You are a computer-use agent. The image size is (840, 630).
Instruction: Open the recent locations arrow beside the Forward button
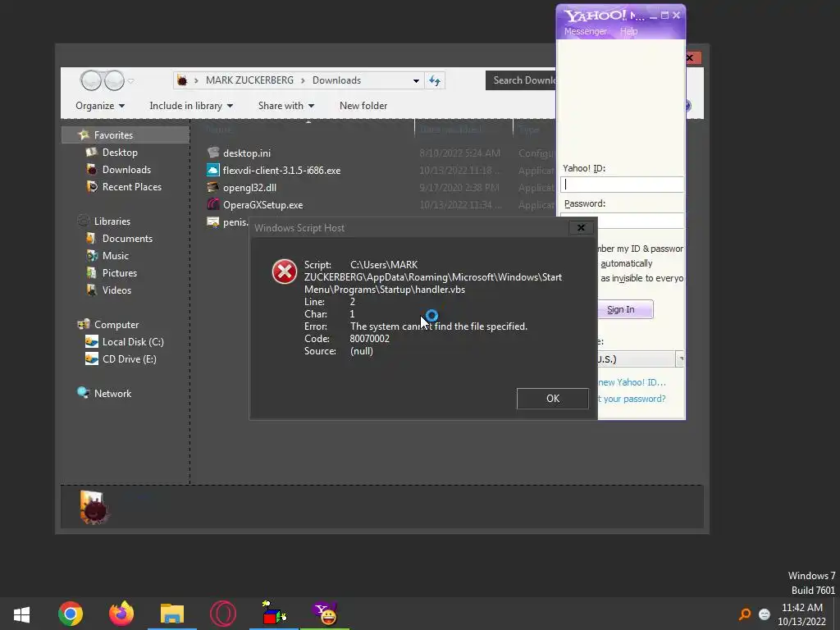point(130,81)
